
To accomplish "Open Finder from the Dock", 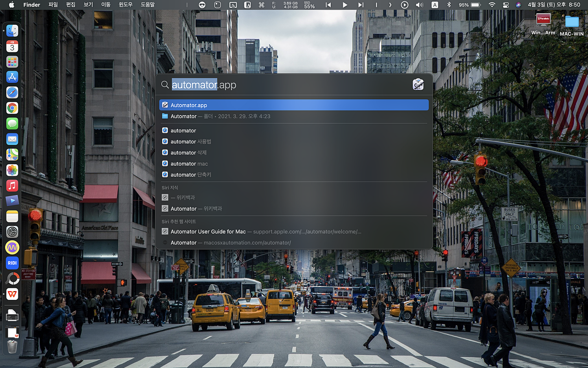I will (x=12, y=31).
